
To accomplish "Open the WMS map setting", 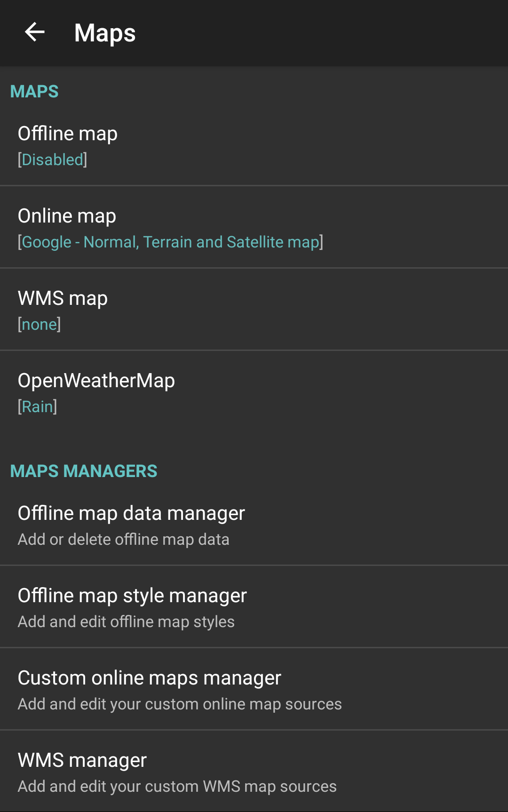I will (x=63, y=298).
